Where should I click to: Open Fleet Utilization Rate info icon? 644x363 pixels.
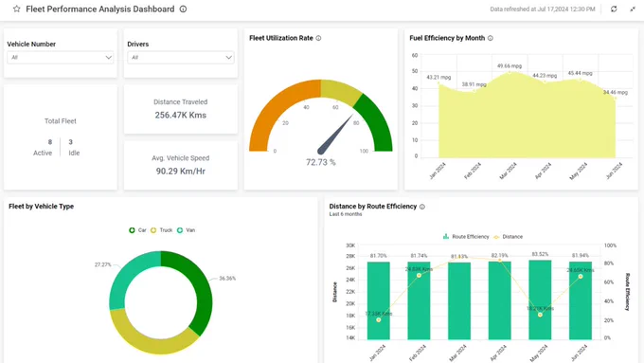pos(318,38)
